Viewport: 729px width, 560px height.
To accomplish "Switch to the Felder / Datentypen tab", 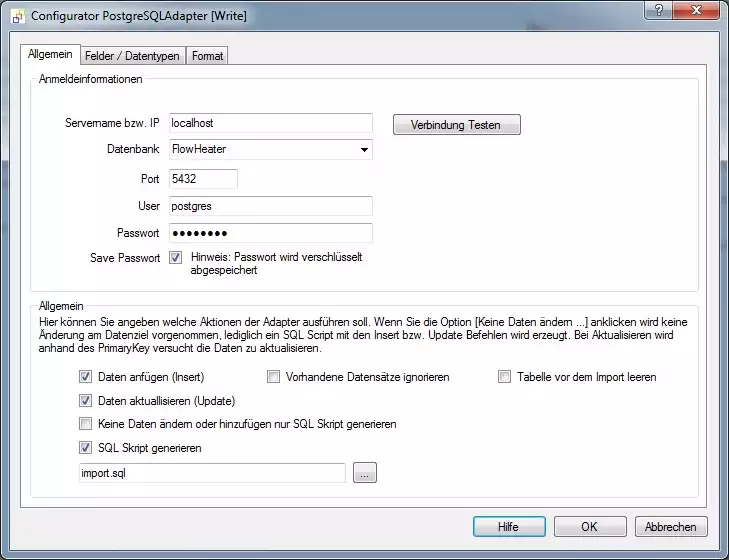I will coord(132,55).
